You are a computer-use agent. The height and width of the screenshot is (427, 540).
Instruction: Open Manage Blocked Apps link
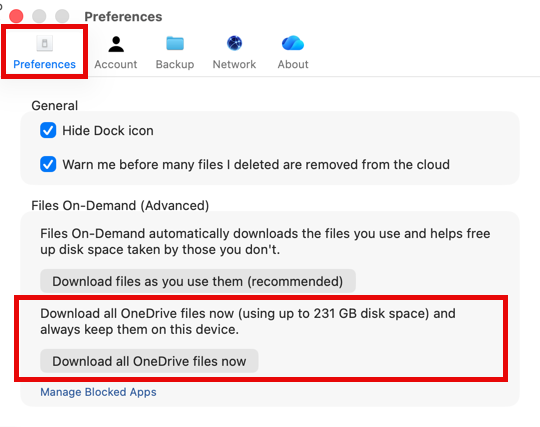[98, 392]
